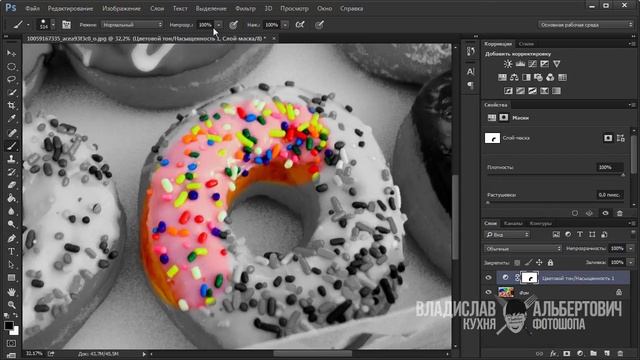
Task: Open brush preset picker arrow
Action: point(53,25)
